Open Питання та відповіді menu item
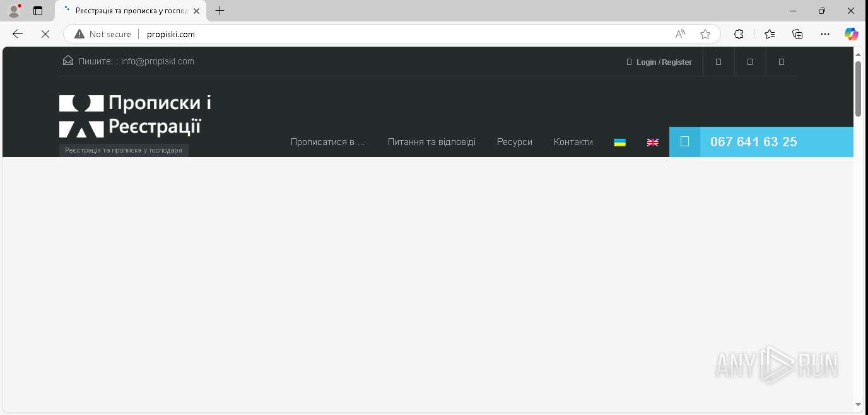Screen dimensions: 868x415 pos(431,142)
